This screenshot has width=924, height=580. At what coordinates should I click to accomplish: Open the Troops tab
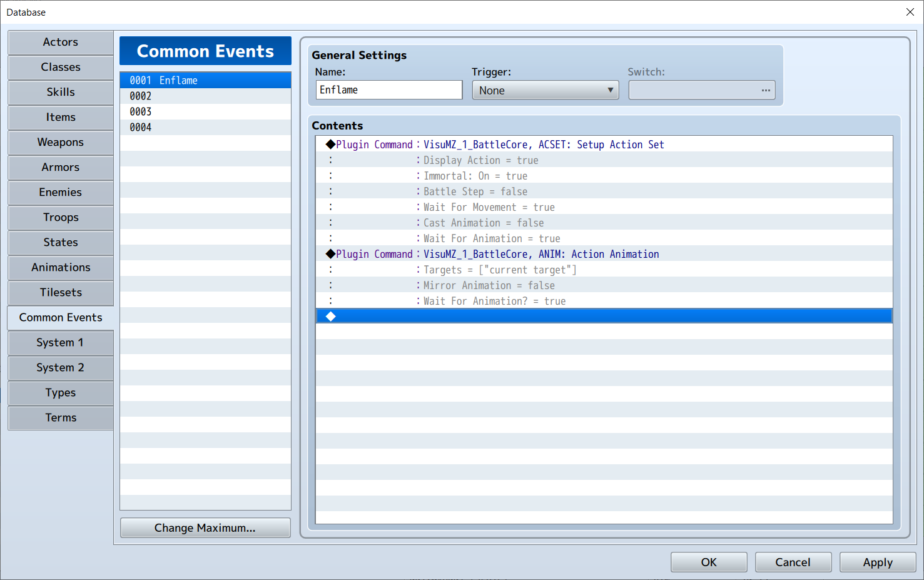61,217
